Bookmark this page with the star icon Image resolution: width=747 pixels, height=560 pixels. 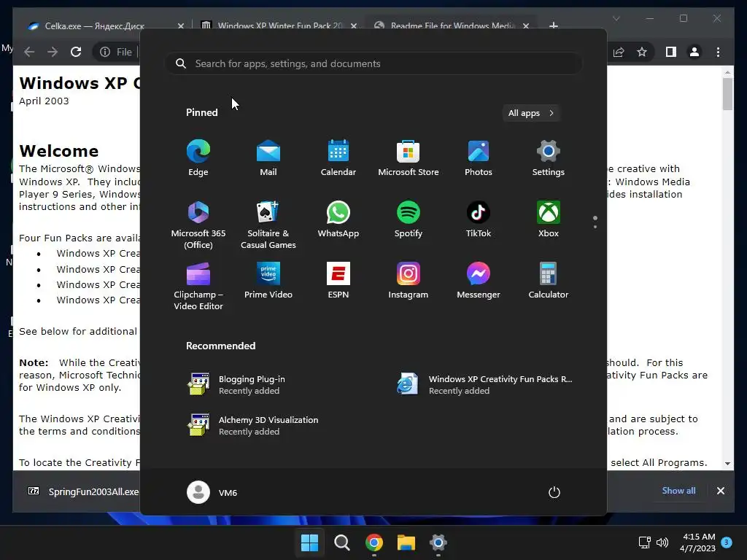tap(642, 52)
